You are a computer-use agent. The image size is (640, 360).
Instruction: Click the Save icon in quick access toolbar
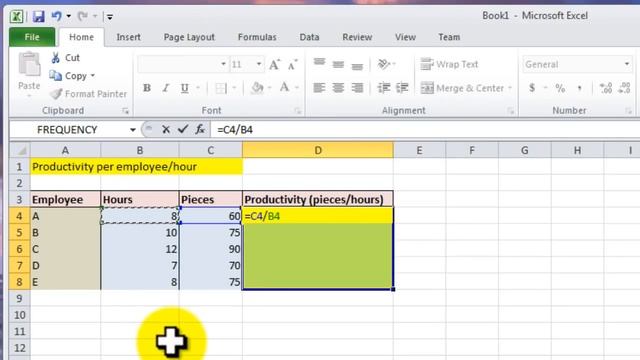coord(38,16)
